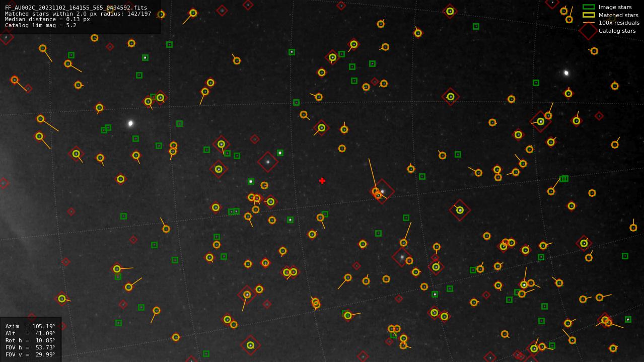The width and height of the screenshot is (644, 362).
Task: Click the red Catalog stars legend diamond
Action: coord(589,31)
